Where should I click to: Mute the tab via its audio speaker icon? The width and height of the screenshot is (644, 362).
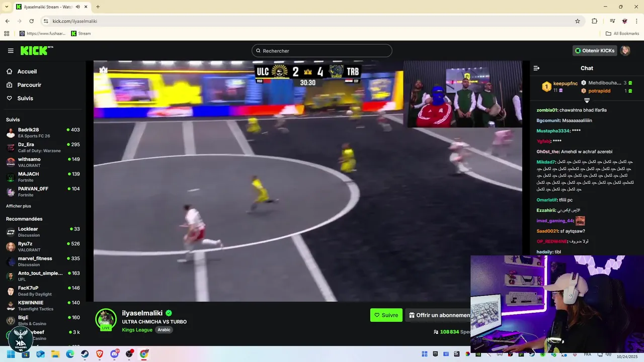pyautogui.click(x=78, y=7)
